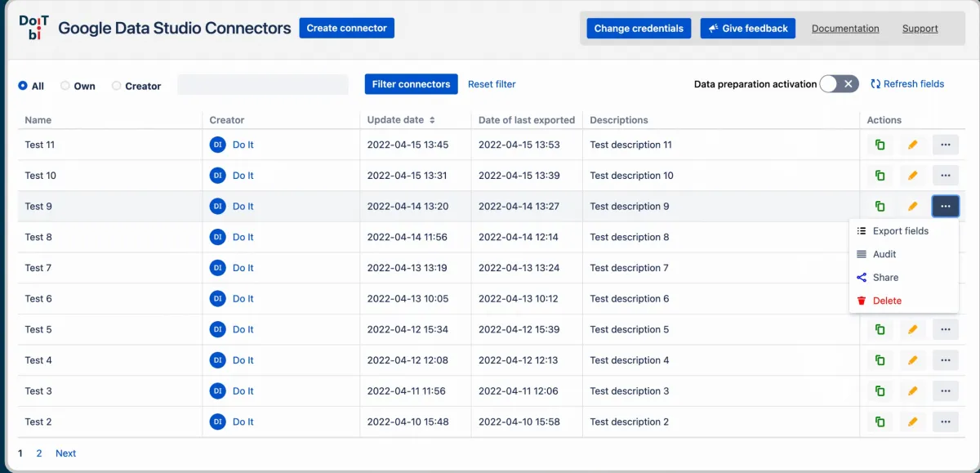Open the Do It creator link for Test 8
The image size is (980, 473).
[243, 237]
